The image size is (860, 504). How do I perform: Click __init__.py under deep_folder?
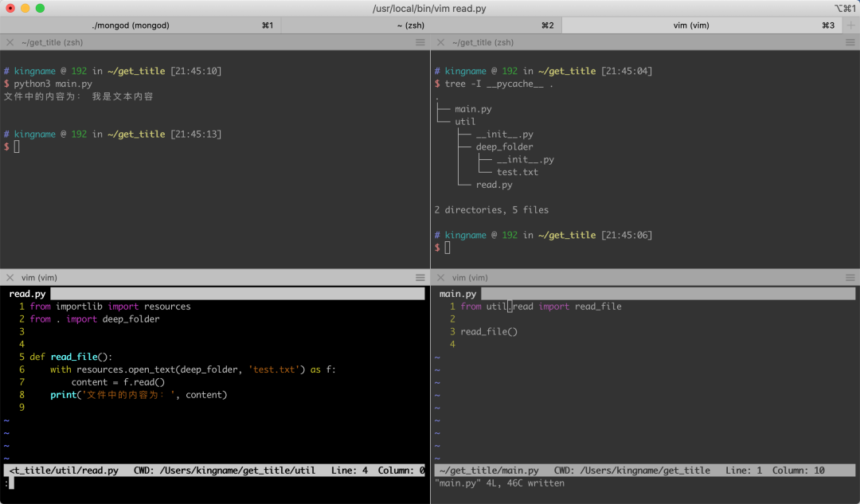(x=526, y=159)
